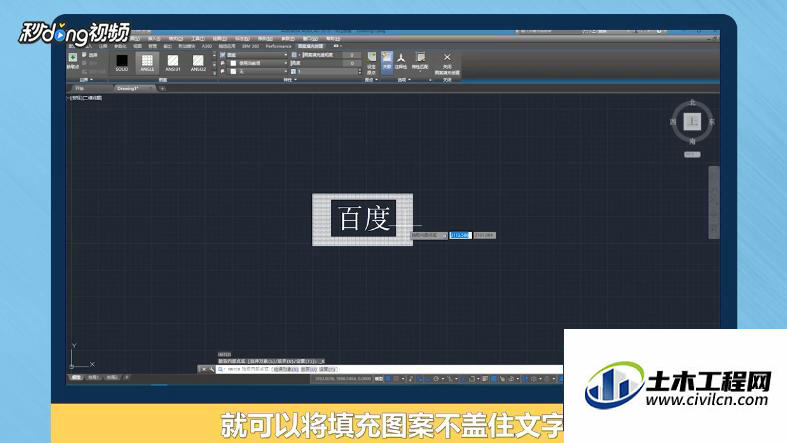Click the hatch color swatch

233,63
